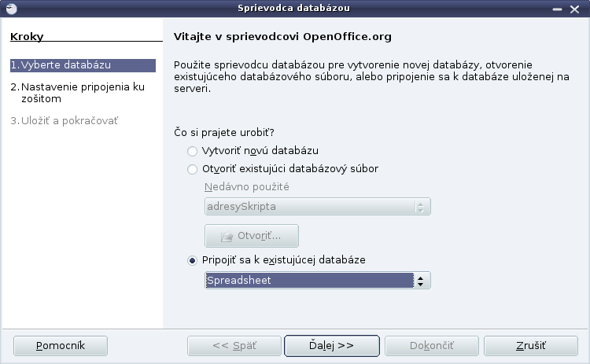This screenshot has width=590, height=364.
Task: Open the Spreadsheet database type dropdown
Action: 318,281
